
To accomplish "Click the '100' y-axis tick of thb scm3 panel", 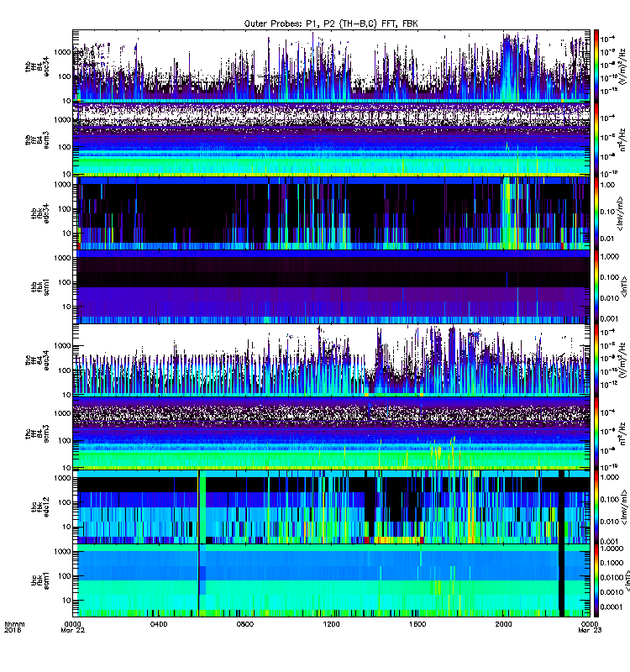I will [65, 147].
